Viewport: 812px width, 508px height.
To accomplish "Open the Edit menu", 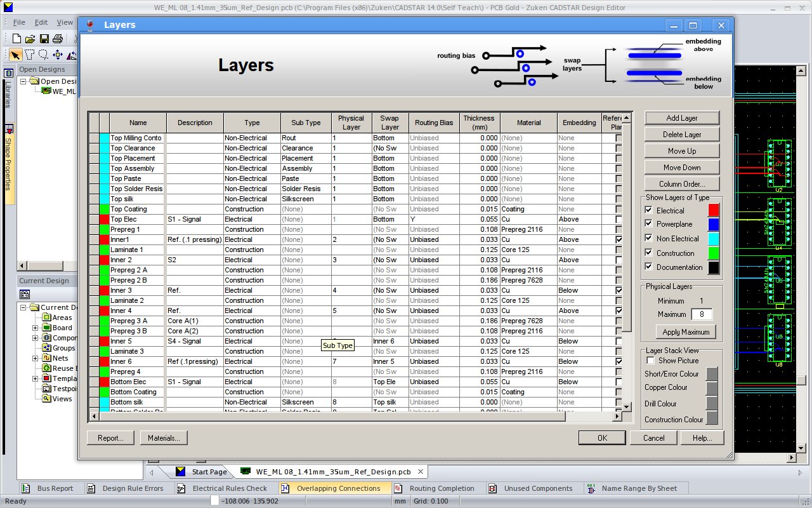I will (41, 22).
